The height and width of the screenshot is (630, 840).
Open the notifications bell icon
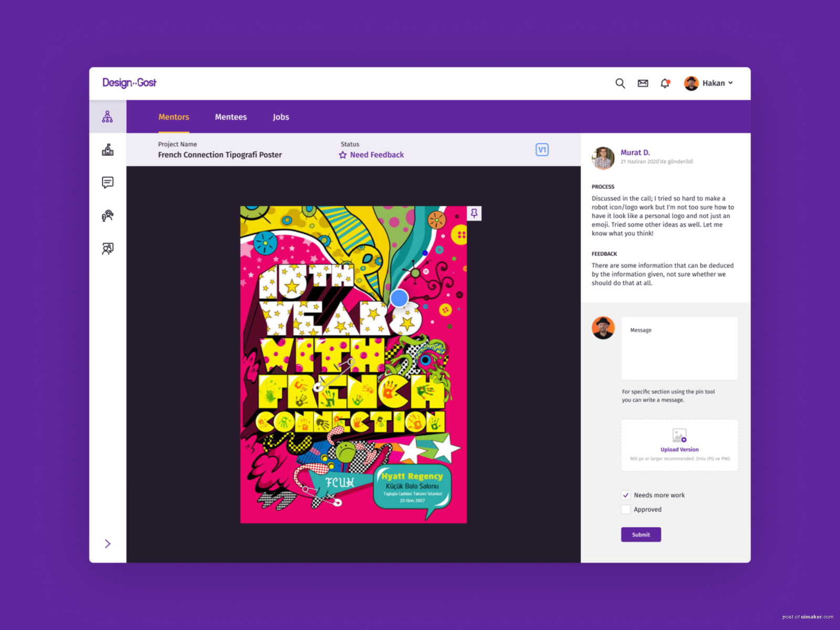(x=665, y=83)
